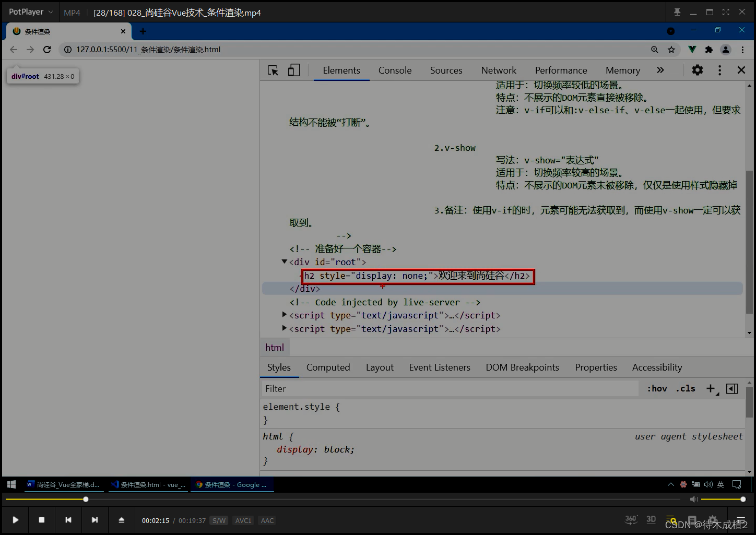Close the 条件渲染 browser tab
This screenshot has height=535, width=756.
pos(123,31)
